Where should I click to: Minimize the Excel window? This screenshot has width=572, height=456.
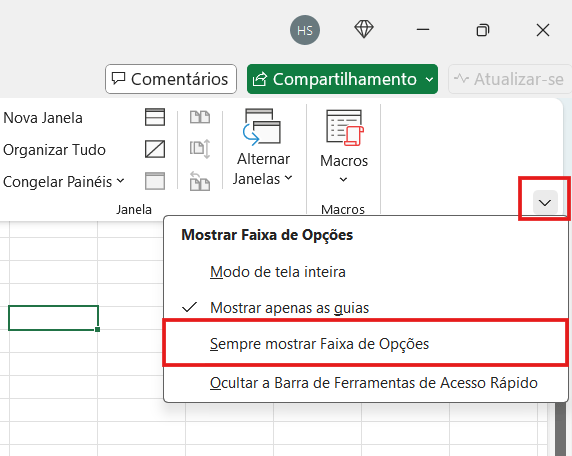[423, 30]
